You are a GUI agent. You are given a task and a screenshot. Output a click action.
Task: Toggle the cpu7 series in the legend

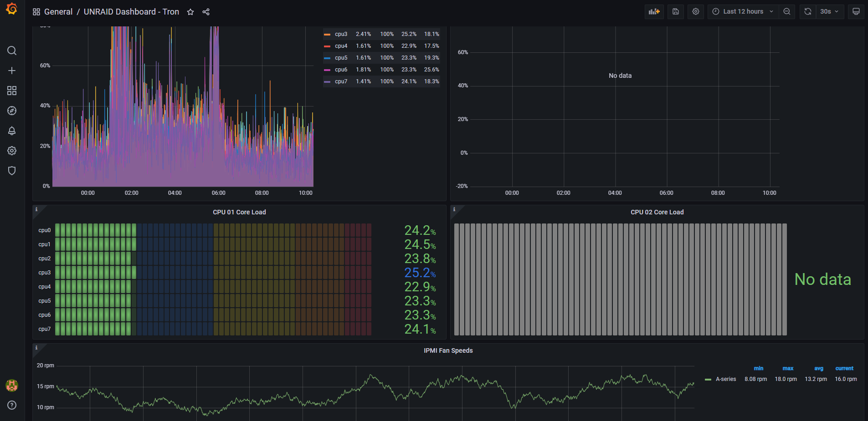click(341, 81)
